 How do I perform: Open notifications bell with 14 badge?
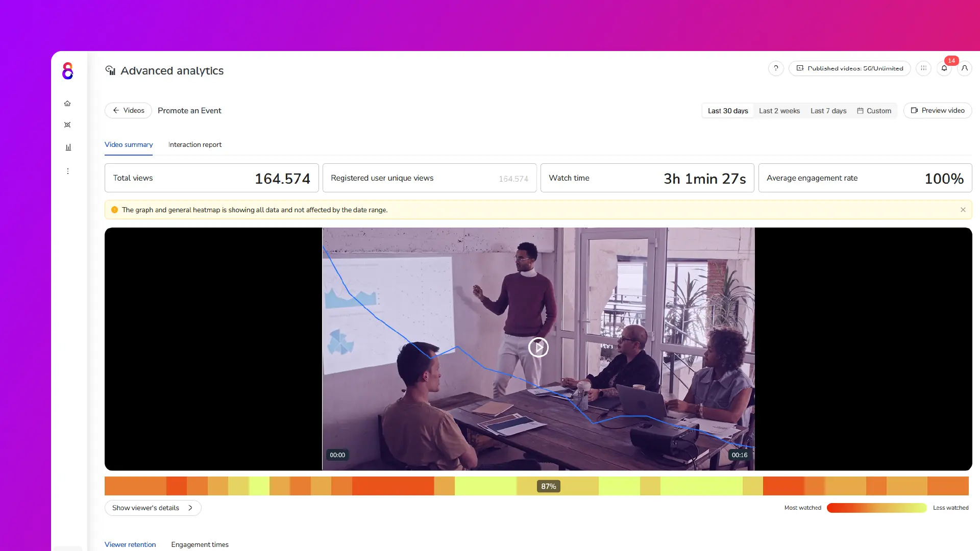944,68
